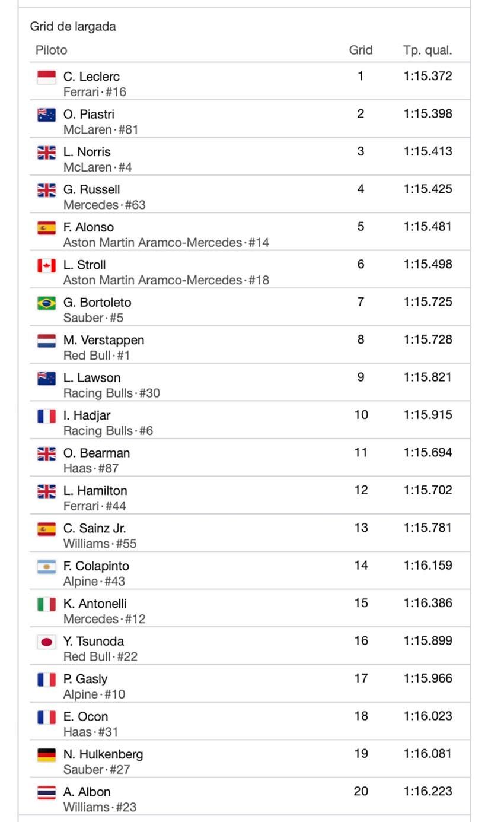Open driver L. Norris's name
Viewport: 504px width, 822px height.
click(87, 152)
